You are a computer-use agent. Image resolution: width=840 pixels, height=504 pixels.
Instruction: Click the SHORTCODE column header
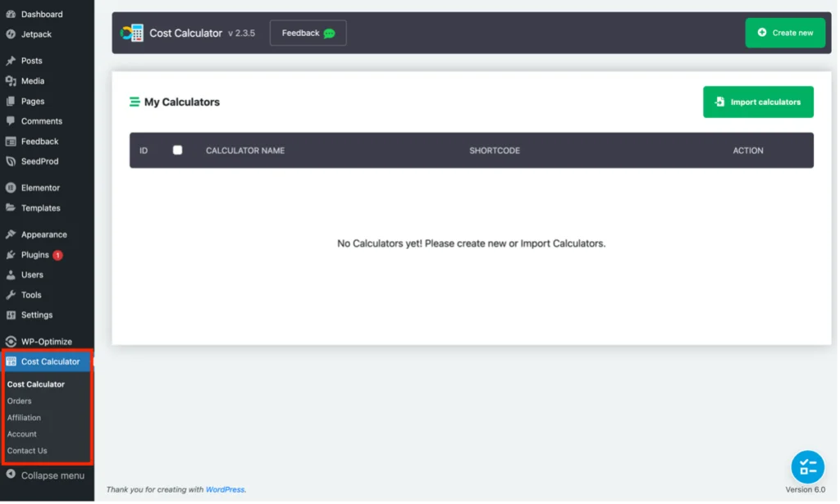(495, 151)
